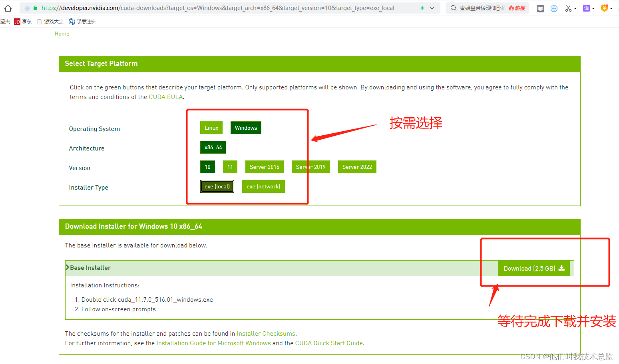Click the search magnifier icon

(x=454, y=8)
